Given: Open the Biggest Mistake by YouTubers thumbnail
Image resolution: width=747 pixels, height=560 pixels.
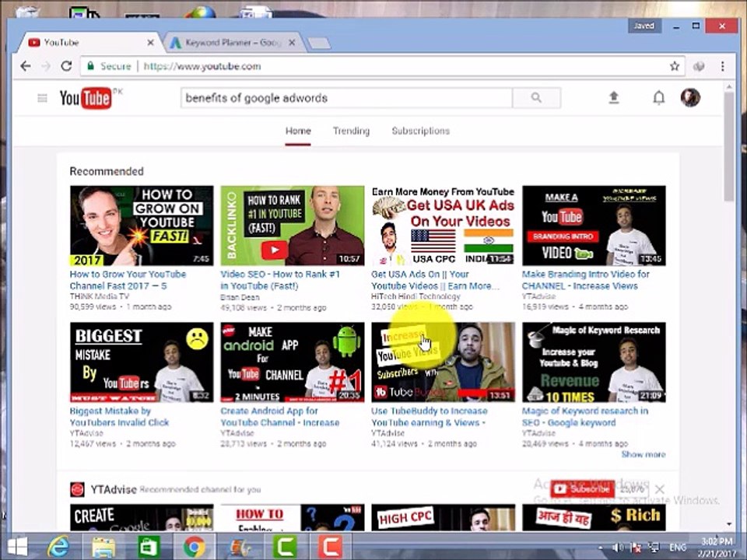Looking at the screenshot, I should pyautogui.click(x=142, y=362).
